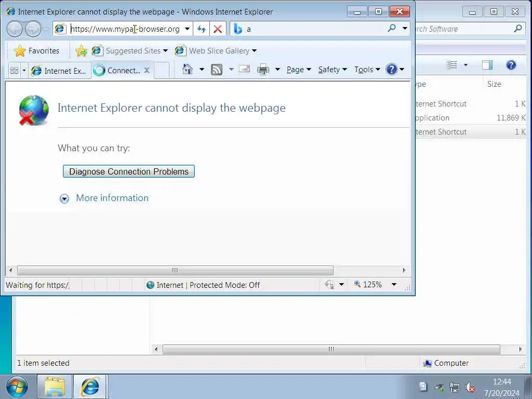Click Windows Explorer taskbar icon
Image resolution: width=532 pixels, height=399 pixels.
point(55,387)
